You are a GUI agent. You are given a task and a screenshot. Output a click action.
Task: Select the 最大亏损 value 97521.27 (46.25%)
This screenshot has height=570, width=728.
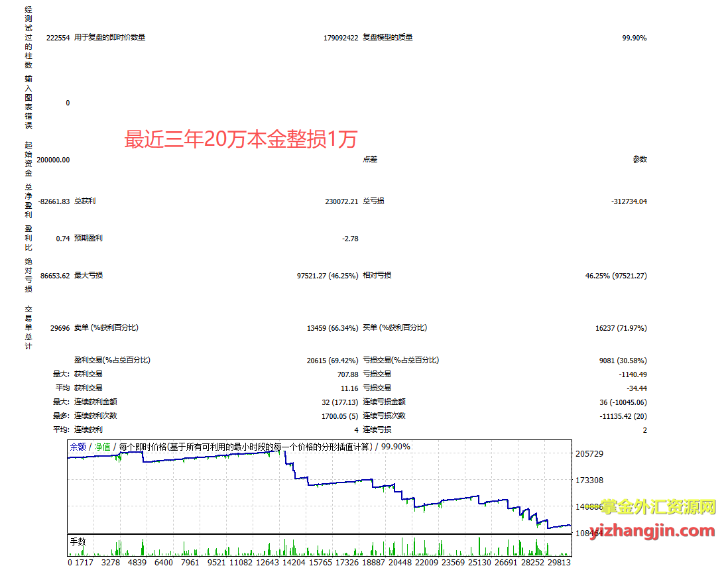tap(328, 275)
